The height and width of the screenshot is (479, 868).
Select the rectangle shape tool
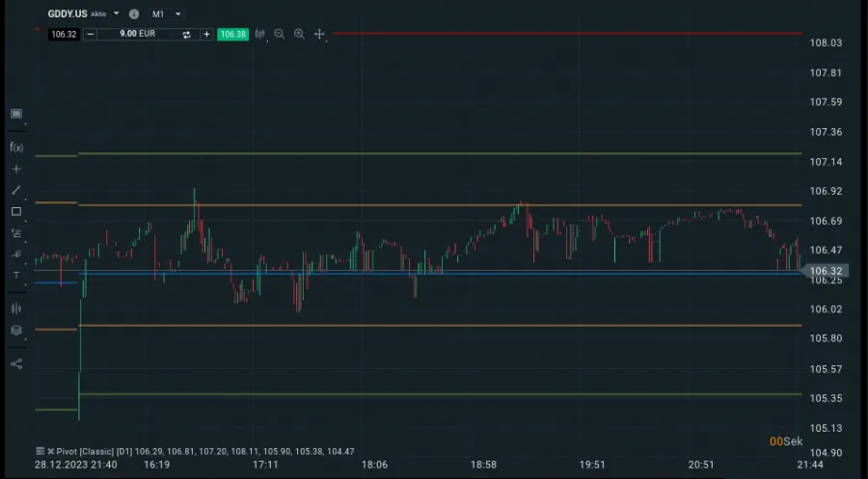[x=16, y=211]
